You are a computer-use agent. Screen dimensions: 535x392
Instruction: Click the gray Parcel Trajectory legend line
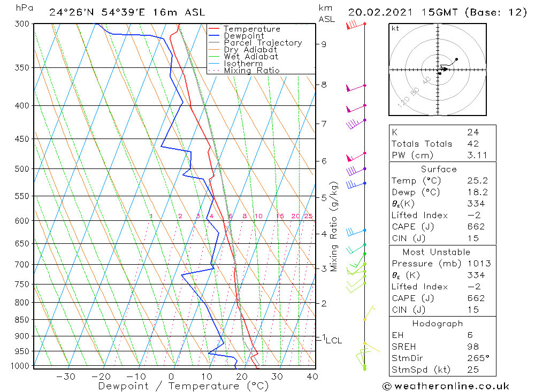[214, 43]
